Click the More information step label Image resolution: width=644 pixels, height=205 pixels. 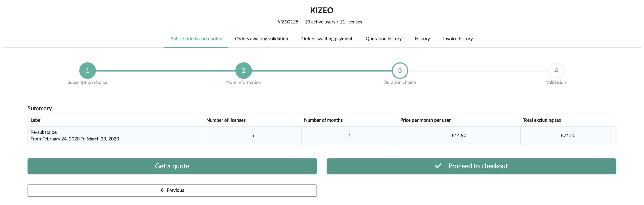[243, 82]
